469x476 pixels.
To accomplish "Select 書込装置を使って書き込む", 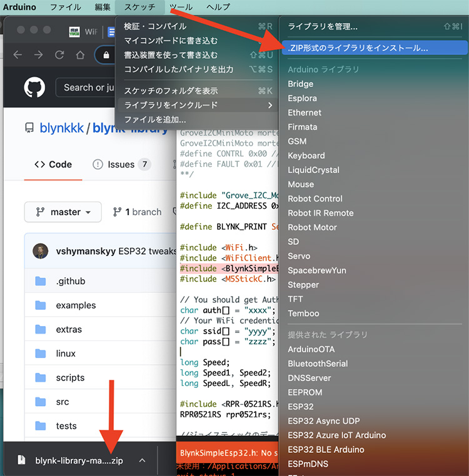I will pyautogui.click(x=198, y=55).
